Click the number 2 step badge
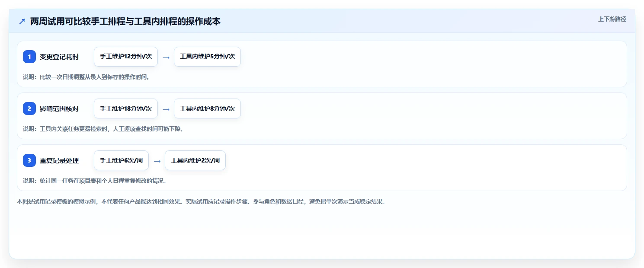Image resolution: width=644 pixels, height=268 pixels. click(x=29, y=108)
